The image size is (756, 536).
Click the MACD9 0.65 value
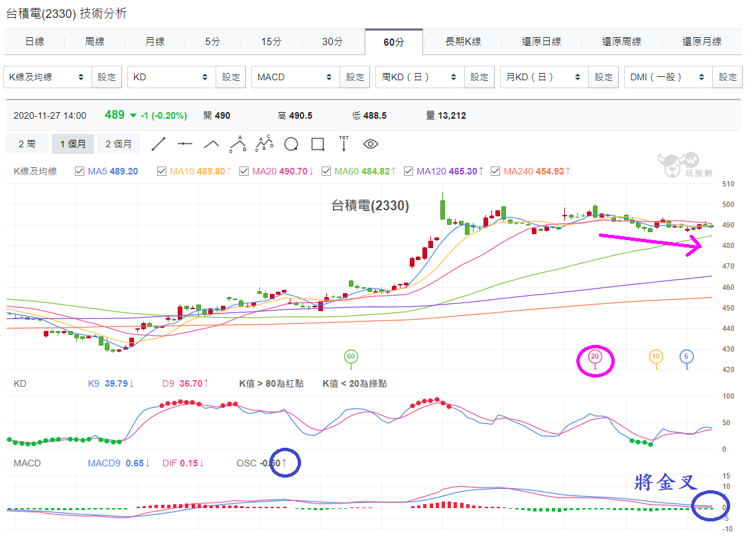pos(119,463)
